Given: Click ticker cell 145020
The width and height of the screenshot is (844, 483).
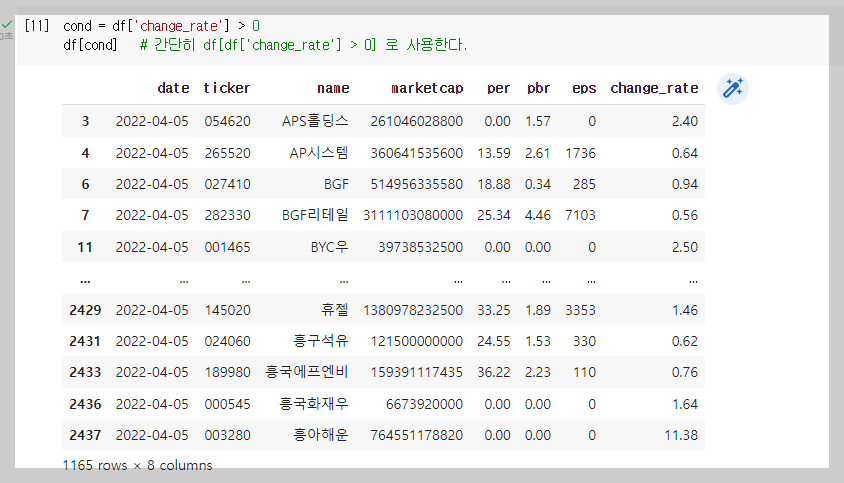Looking at the screenshot, I should pyautogui.click(x=227, y=310).
